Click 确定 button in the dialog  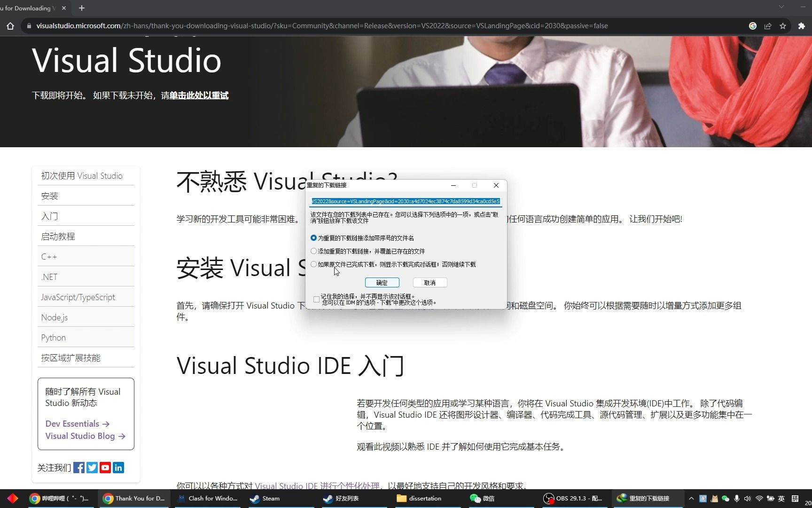click(382, 283)
